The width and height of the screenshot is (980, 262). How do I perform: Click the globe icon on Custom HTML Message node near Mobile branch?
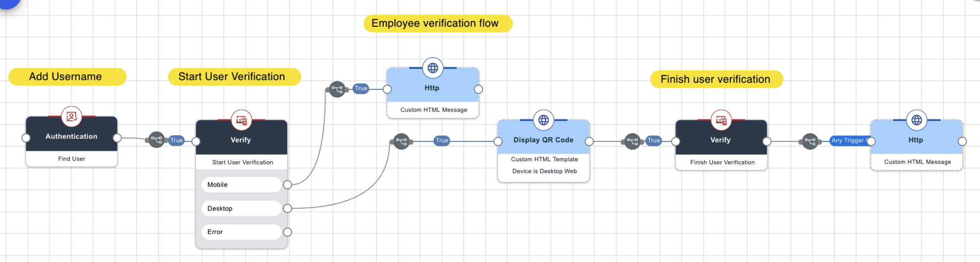coord(432,68)
